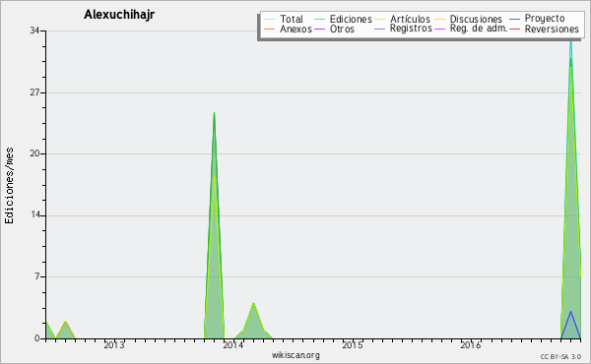Click the 27 y-axis value
Viewport: 591px width, 364px height.
(34, 92)
